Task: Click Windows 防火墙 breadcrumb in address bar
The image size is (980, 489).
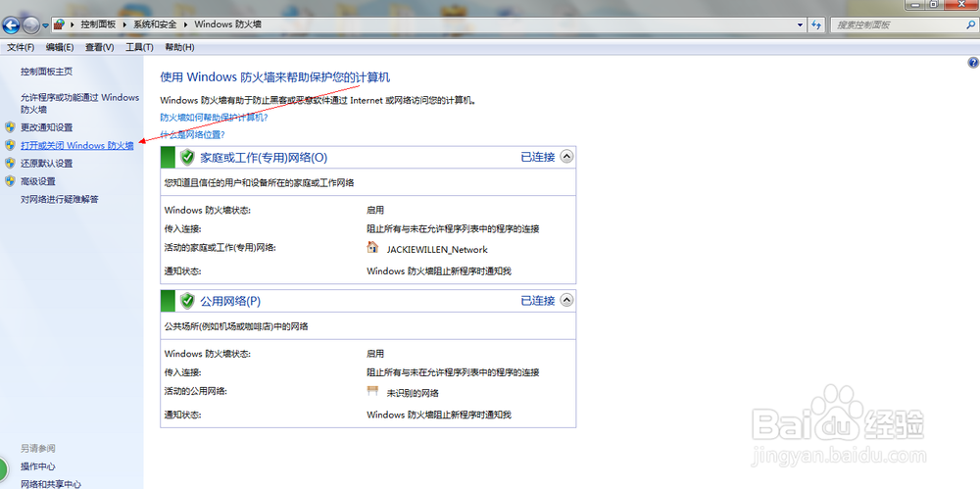Action: tap(227, 24)
